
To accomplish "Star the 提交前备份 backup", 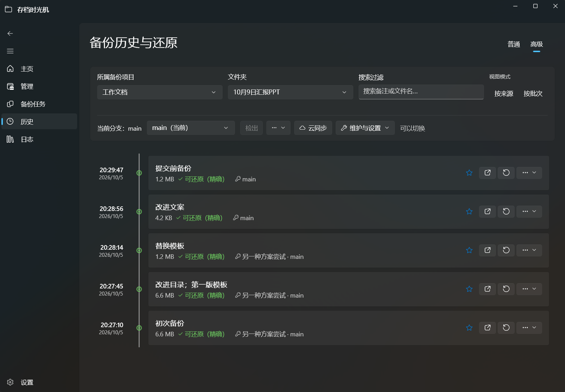I will point(469,173).
